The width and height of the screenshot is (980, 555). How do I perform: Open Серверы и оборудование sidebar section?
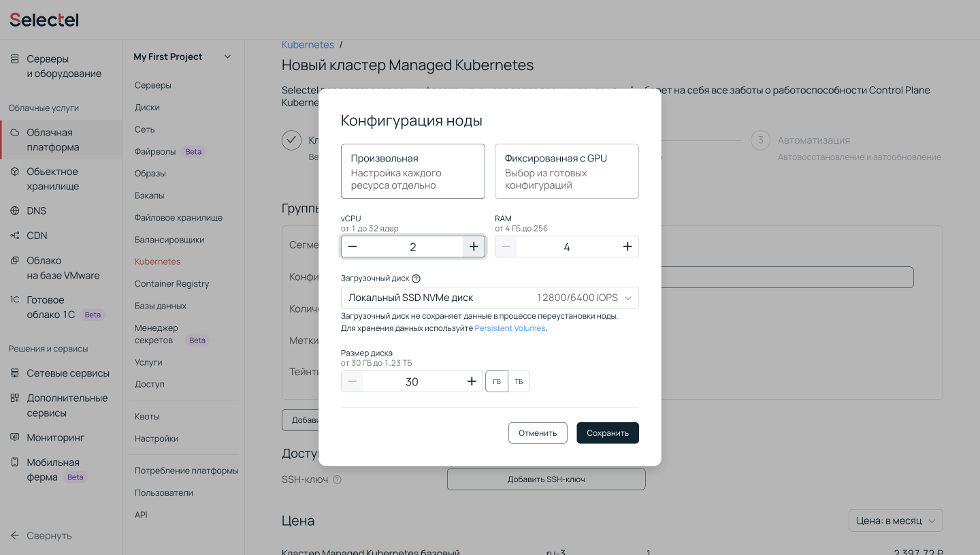[x=61, y=66]
